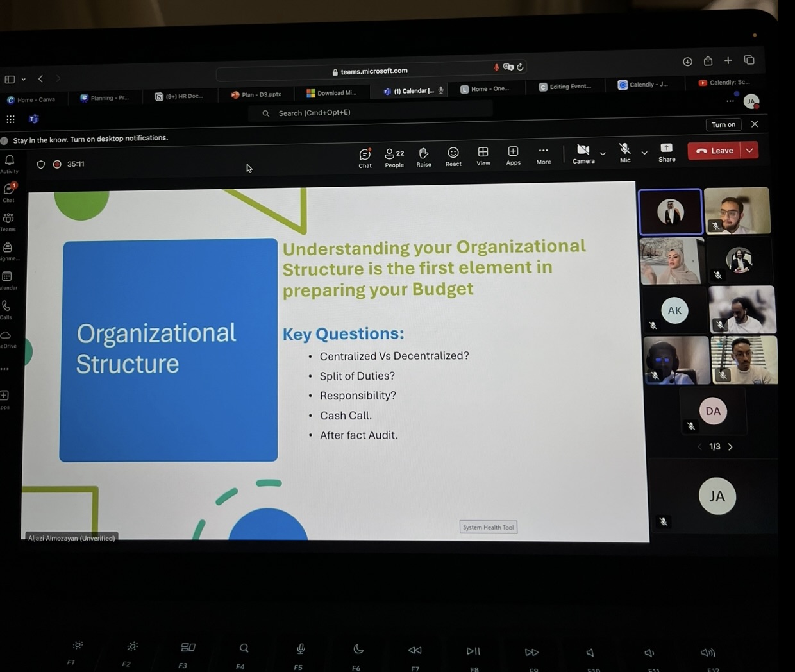Image resolution: width=795 pixels, height=672 pixels.
Task: Click the System Health Tool button on slide
Action: coord(489,527)
